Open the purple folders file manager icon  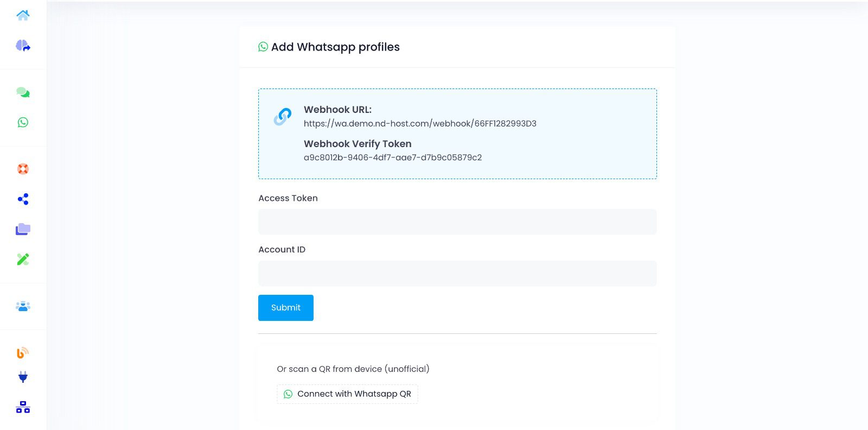[x=23, y=229]
